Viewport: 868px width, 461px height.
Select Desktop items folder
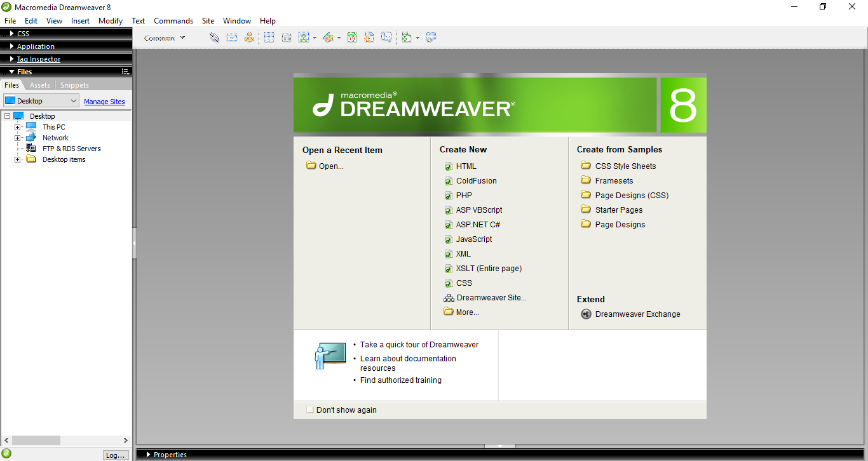click(64, 159)
